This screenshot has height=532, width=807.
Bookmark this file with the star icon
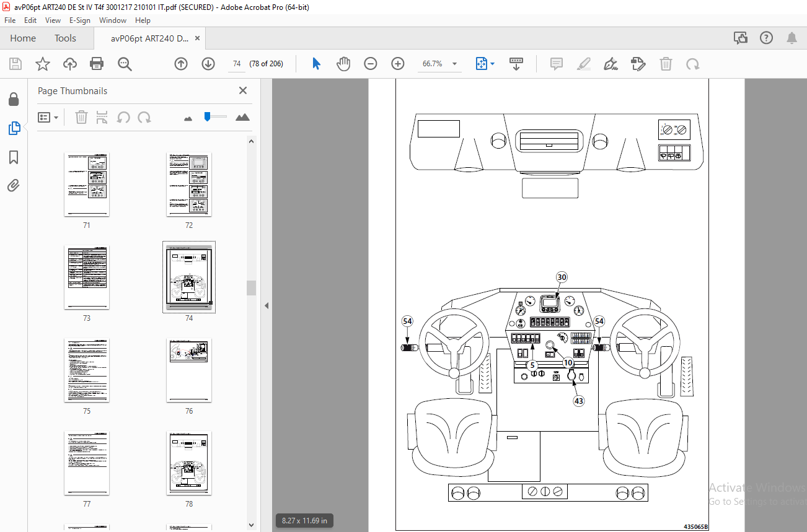[42, 64]
